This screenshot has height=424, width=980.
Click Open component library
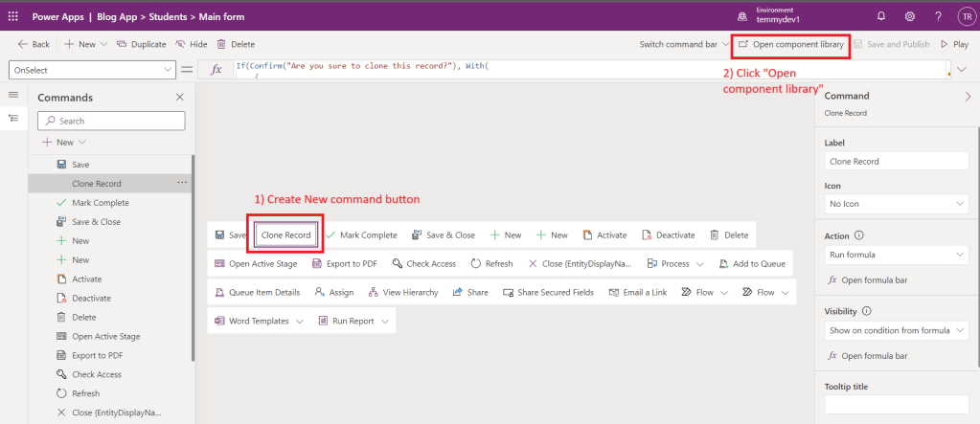pos(791,44)
